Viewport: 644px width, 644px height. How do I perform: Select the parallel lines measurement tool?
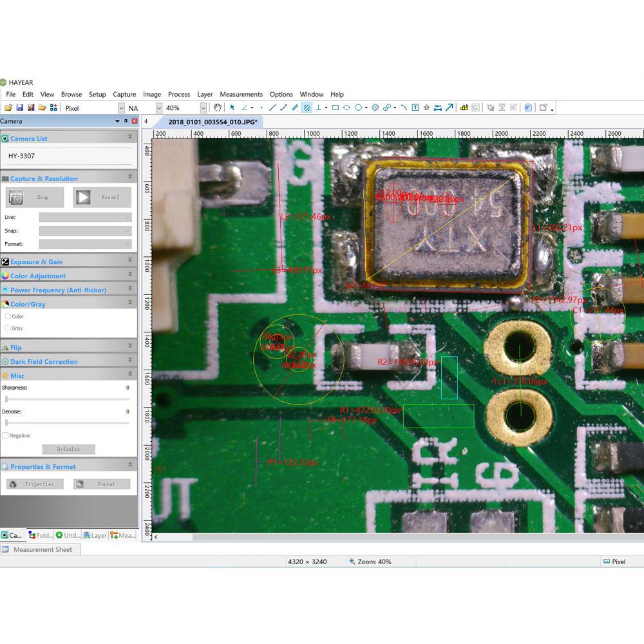coord(294,108)
